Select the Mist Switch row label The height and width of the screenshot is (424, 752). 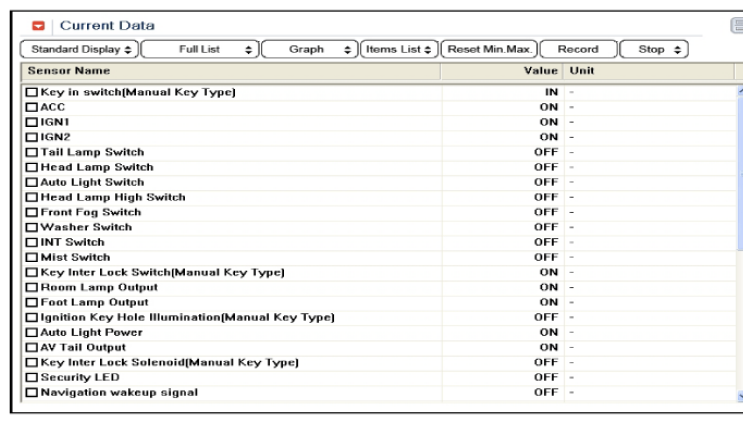coord(76,257)
